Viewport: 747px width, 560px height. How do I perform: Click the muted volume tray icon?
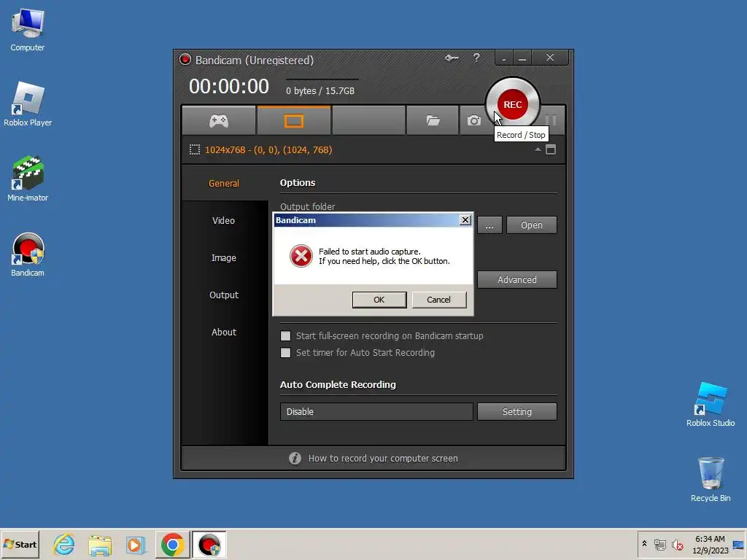[677, 544]
